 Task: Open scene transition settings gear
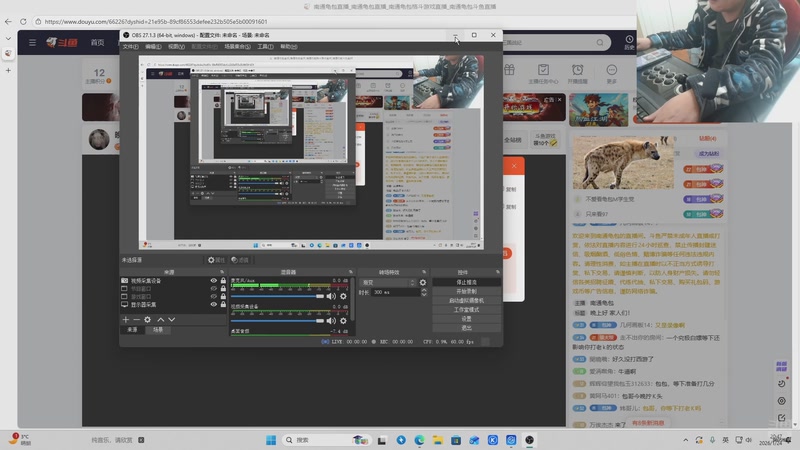(x=422, y=282)
